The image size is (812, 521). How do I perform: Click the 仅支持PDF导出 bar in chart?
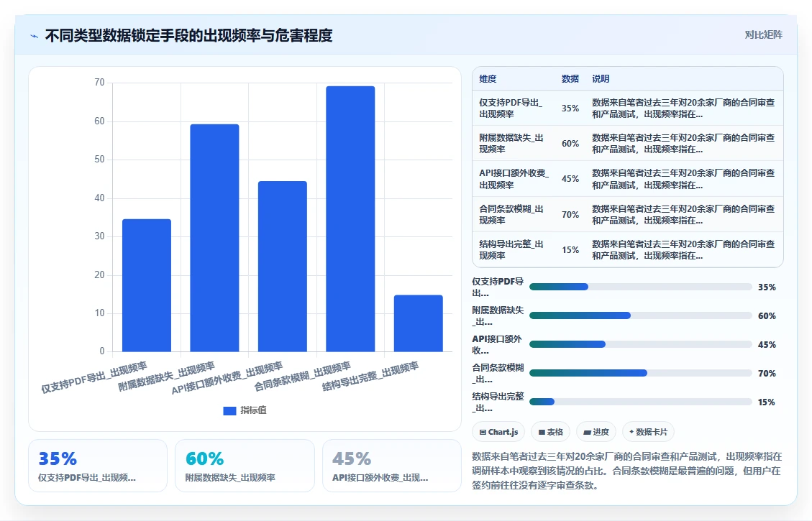[147, 285]
